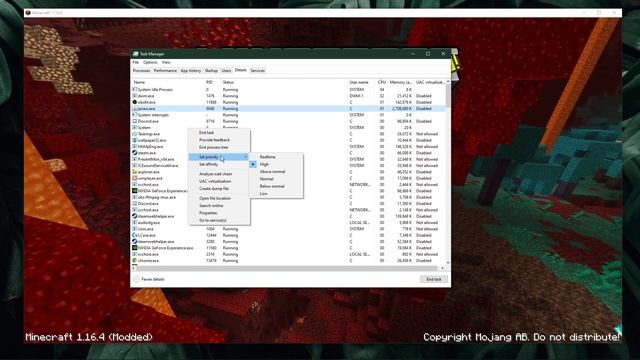Click the End task button at bottom
Image resolution: width=640 pixels, height=360 pixels.
433,279
